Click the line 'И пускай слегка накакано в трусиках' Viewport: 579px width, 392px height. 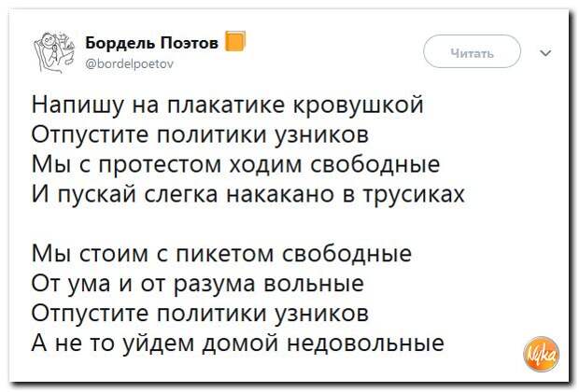[248, 194]
